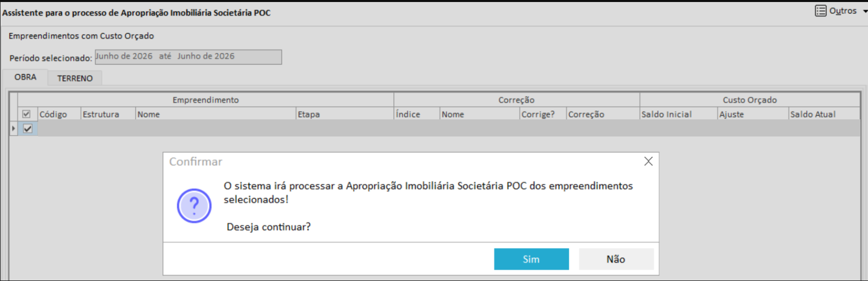This screenshot has width=868, height=281.
Task: Select the OBRA tab
Action: click(x=25, y=77)
